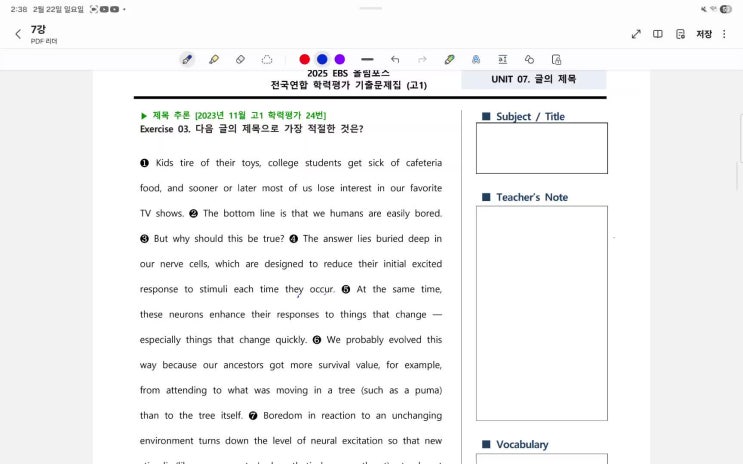Enter full screen with the expand arrows

(x=636, y=34)
